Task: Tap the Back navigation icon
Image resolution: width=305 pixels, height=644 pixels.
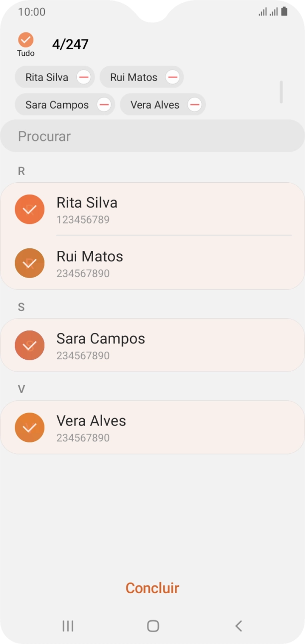Action: tap(238, 626)
